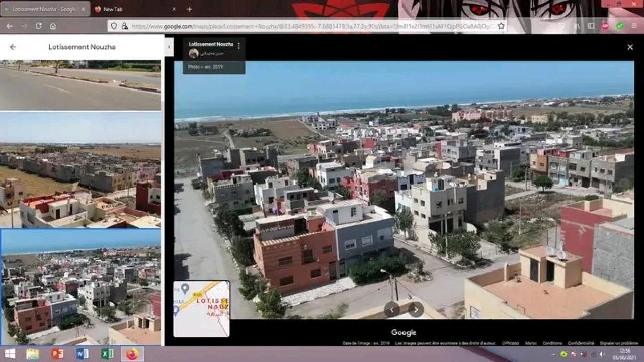Open the Confidentialité link
Viewport: 644px width, 362px height.
[581, 343]
